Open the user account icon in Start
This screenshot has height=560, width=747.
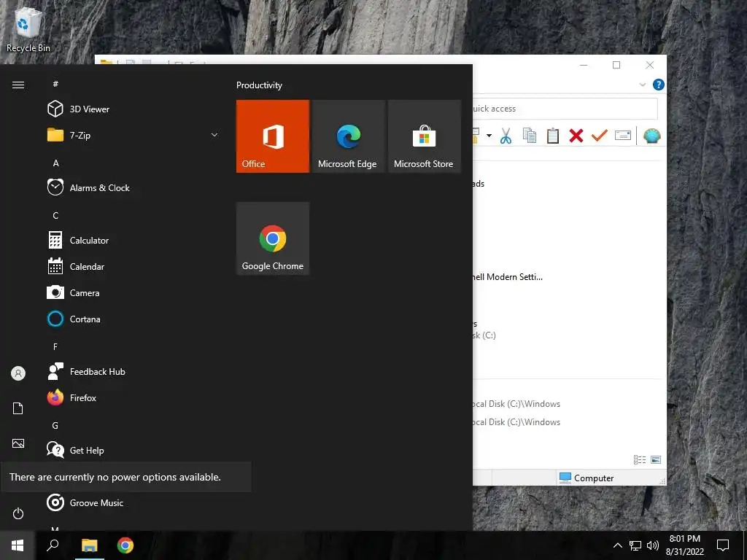click(x=18, y=373)
